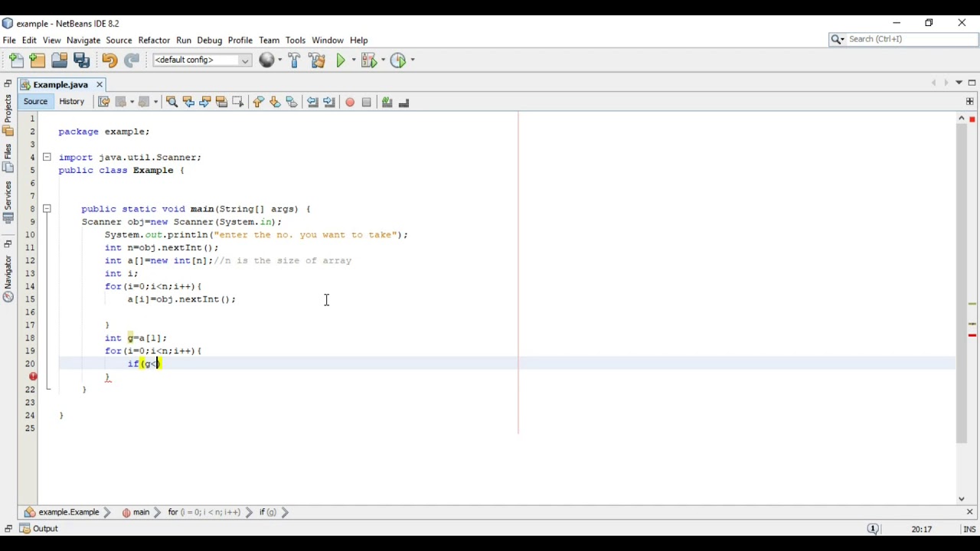980x551 pixels.
Task: Click the notifications icon in status bar
Action: pos(873,529)
